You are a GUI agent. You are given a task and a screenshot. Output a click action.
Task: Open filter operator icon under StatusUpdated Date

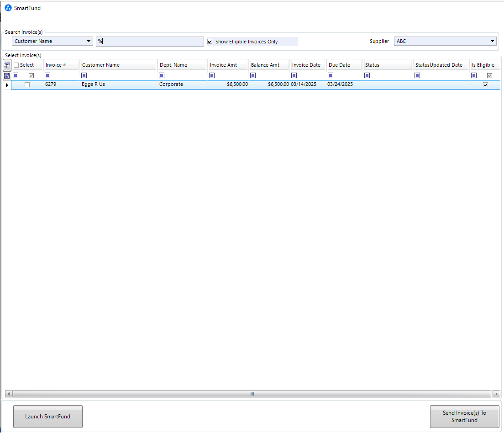pyautogui.click(x=417, y=75)
